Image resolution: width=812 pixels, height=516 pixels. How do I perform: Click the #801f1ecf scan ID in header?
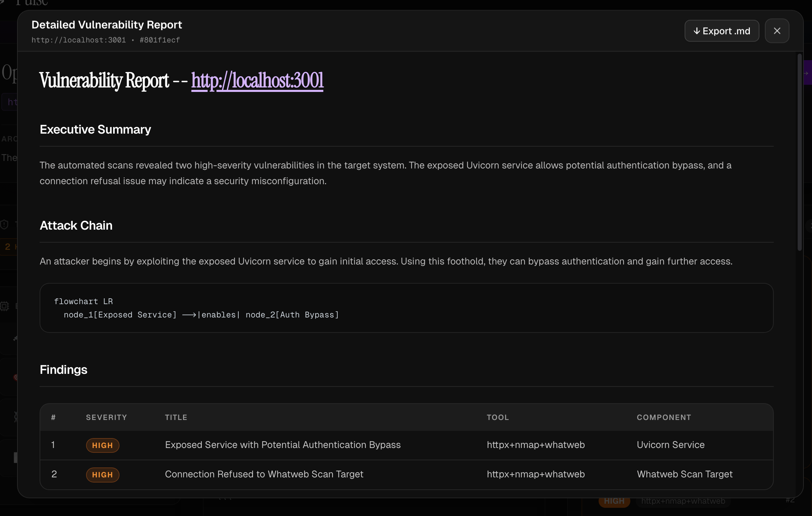coord(160,40)
